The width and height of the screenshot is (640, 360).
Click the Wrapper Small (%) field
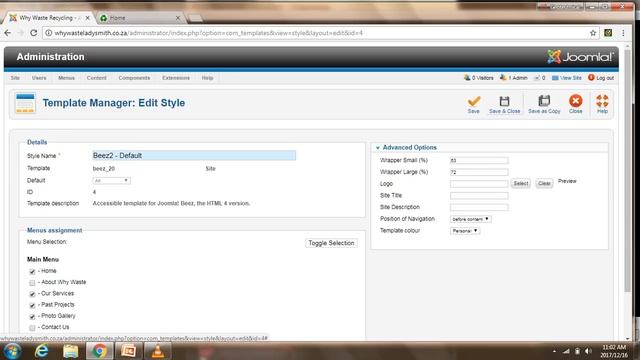coord(479,160)
